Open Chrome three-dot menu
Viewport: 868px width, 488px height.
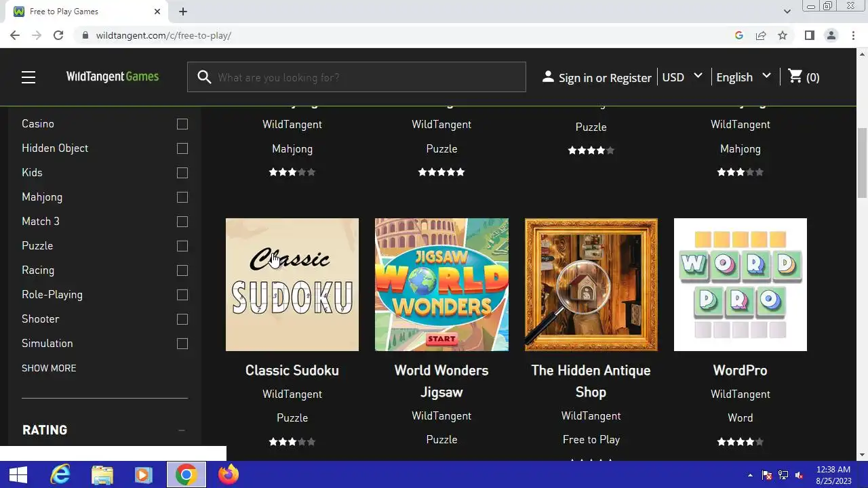click(x=853, y=35)
